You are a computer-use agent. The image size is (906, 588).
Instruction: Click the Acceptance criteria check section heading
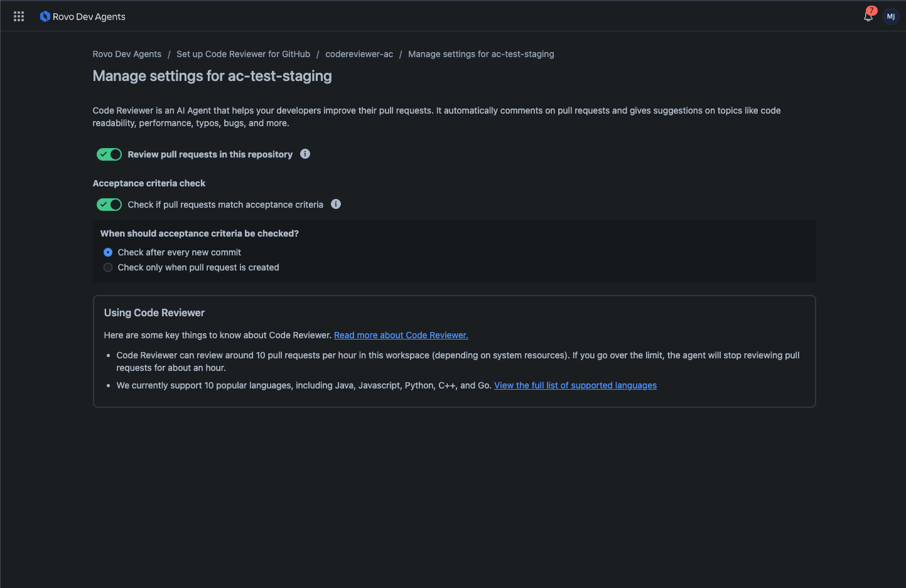point(149,183)
